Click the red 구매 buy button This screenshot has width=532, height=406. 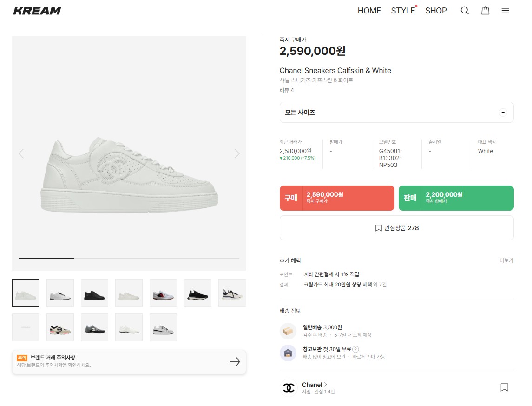(x=337, y=198)
